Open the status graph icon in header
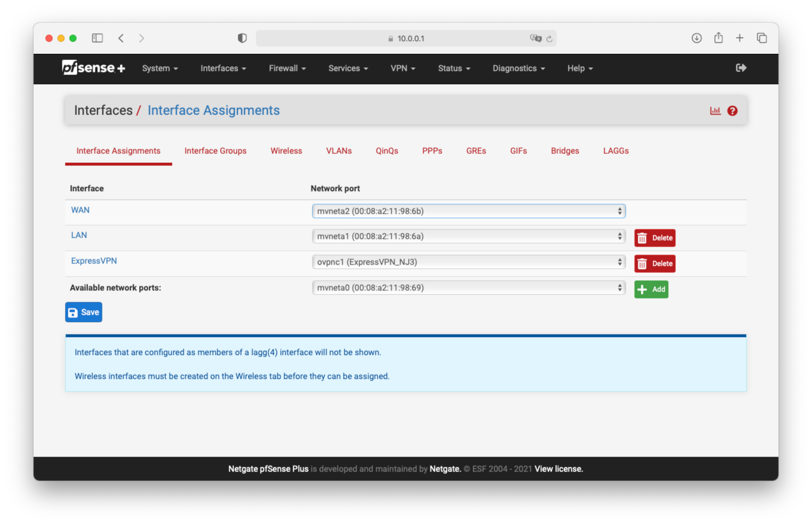The height and width of the screenshot is (525, 812). coord(715,110)
